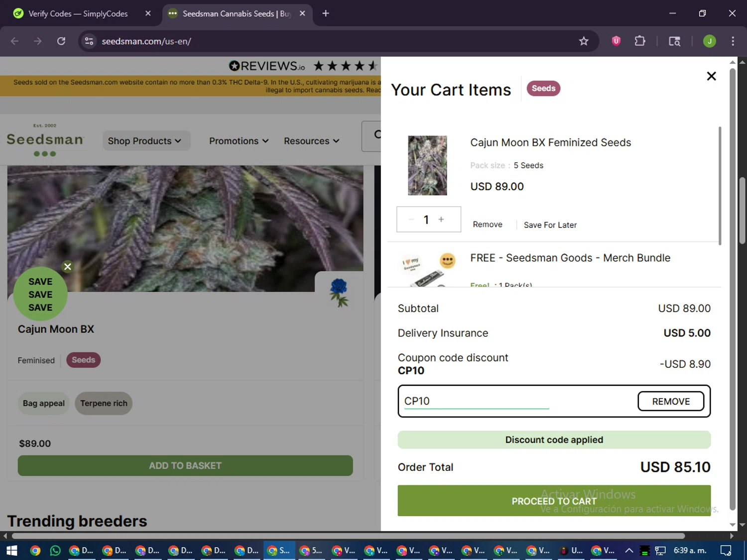Click the REVIEWS.io rating banner
The height and width of the screenshot is (560, 747).
click(304, 66)
